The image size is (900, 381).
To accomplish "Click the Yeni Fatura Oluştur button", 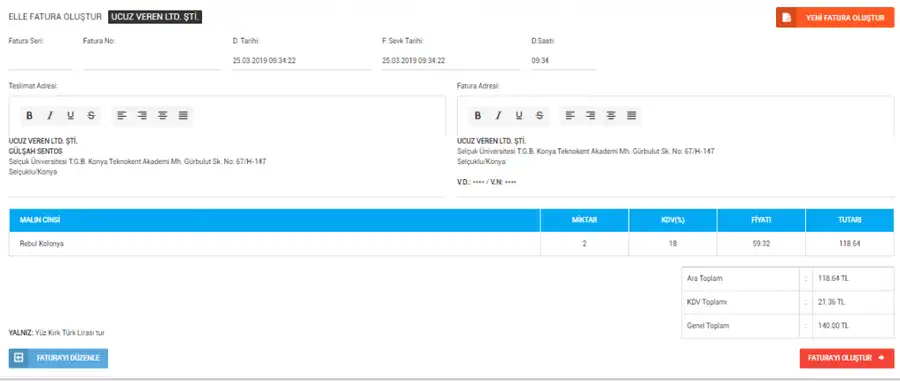I will coord(835,18).
